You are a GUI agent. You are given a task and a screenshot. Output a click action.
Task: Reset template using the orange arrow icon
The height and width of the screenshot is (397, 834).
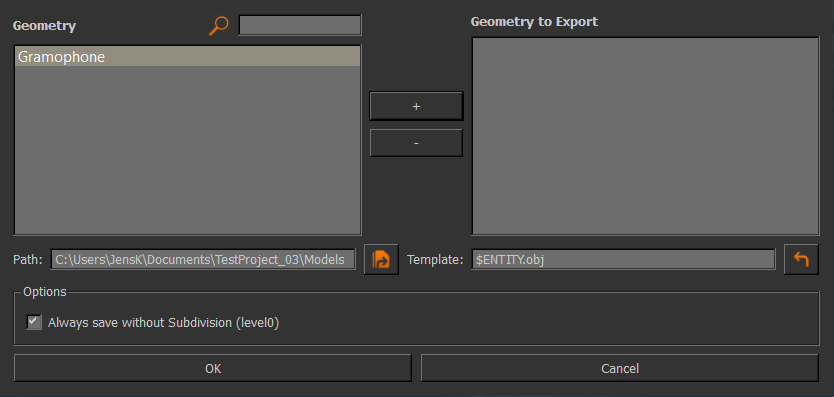coord(801,259)
